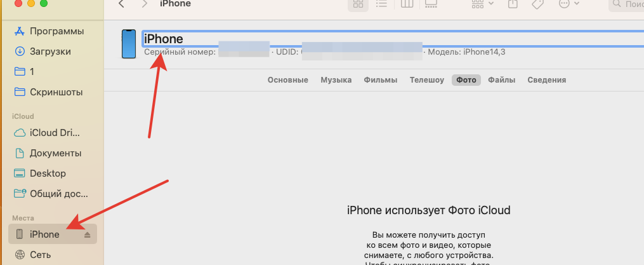Click into the Finder search field
The height and width of the screenshot is (265, 644).
pos(627,4)
